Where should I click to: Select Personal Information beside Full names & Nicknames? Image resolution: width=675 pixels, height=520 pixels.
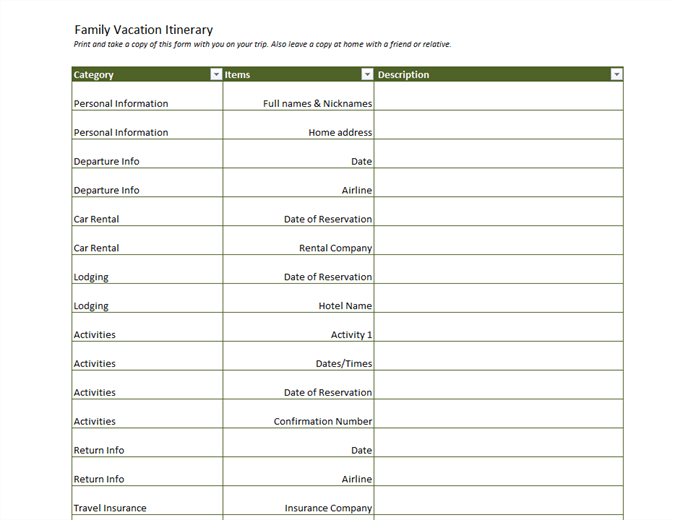(x=147, y=96)
